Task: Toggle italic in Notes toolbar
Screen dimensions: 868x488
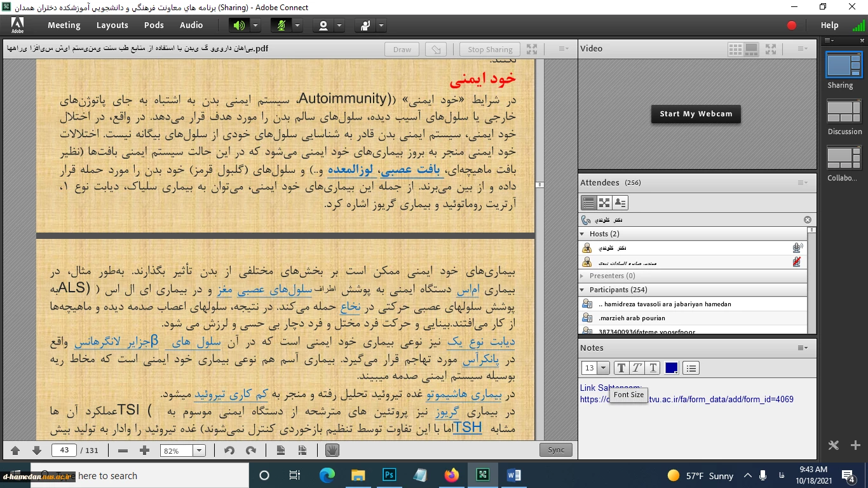Action: (637, 368)
